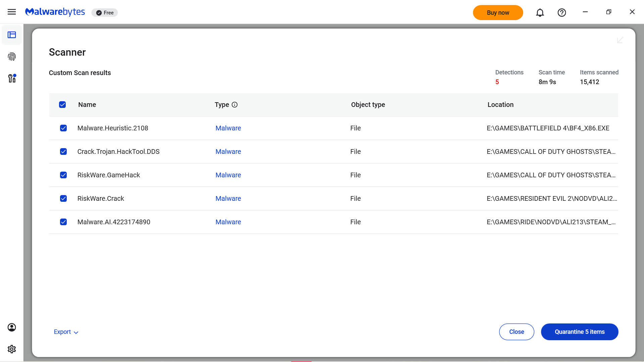
Task: Select the Malware.AI.4223174890 name text
Action: click(x=114, y=222)
